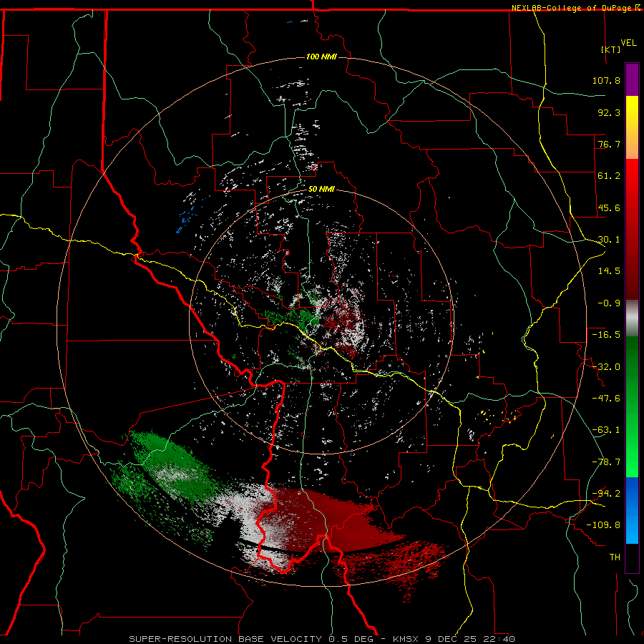Click the -16.5 legend value
Screen dimensions: 644x644
pyautogui.click(x=606, y=335)
